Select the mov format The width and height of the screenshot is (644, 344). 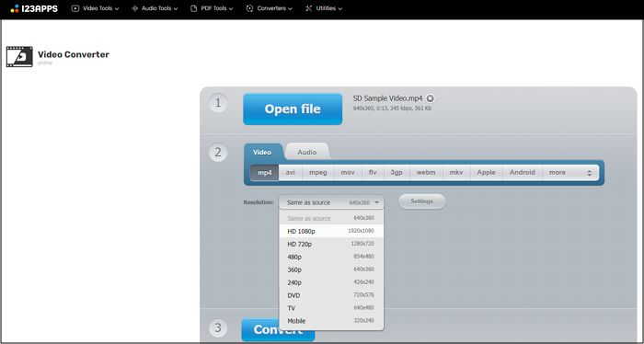click(x=348, y=172)
